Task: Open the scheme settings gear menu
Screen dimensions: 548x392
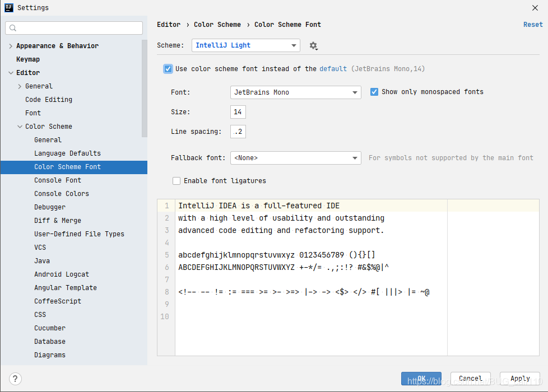Action: coord(314,45)
